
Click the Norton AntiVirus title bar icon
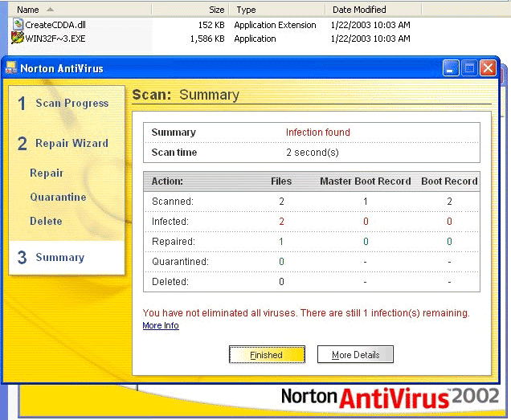point(11,69)
